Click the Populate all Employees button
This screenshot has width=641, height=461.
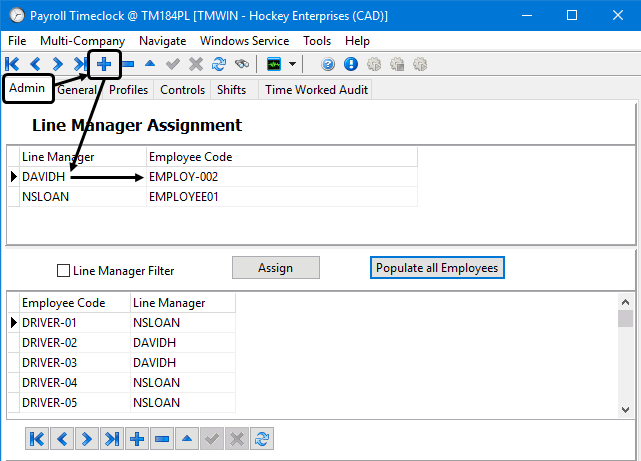pyautogui.click(x=436, y=268)
